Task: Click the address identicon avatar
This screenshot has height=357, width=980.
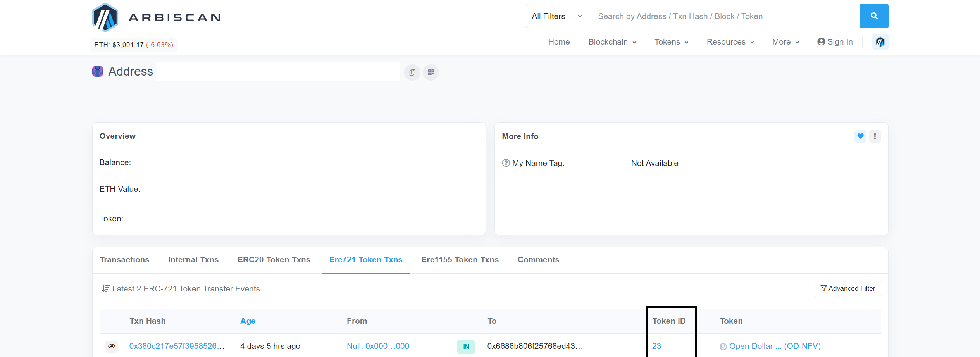Action: [98, 71]
